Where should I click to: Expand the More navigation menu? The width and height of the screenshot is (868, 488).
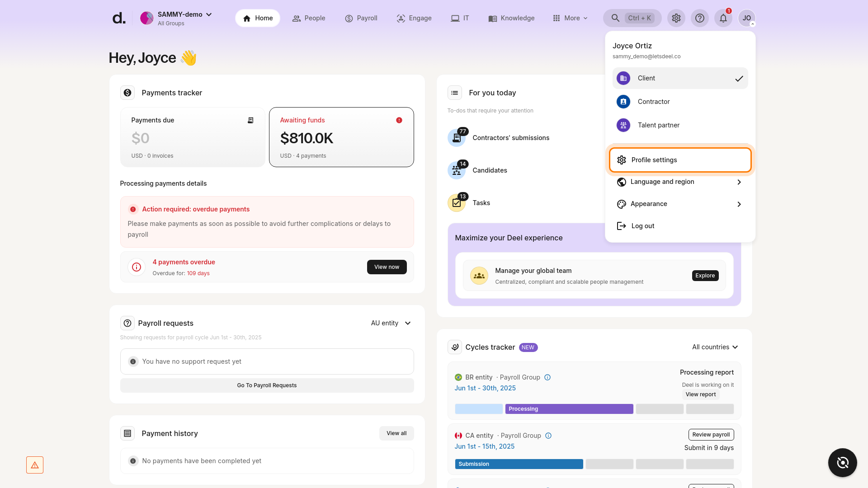(570, 18)
